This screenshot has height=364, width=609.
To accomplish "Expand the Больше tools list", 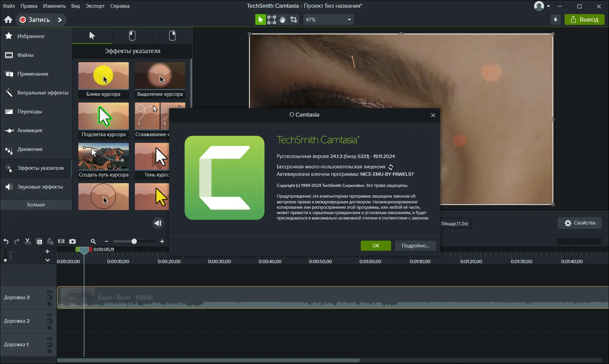I will pos(36,205).
